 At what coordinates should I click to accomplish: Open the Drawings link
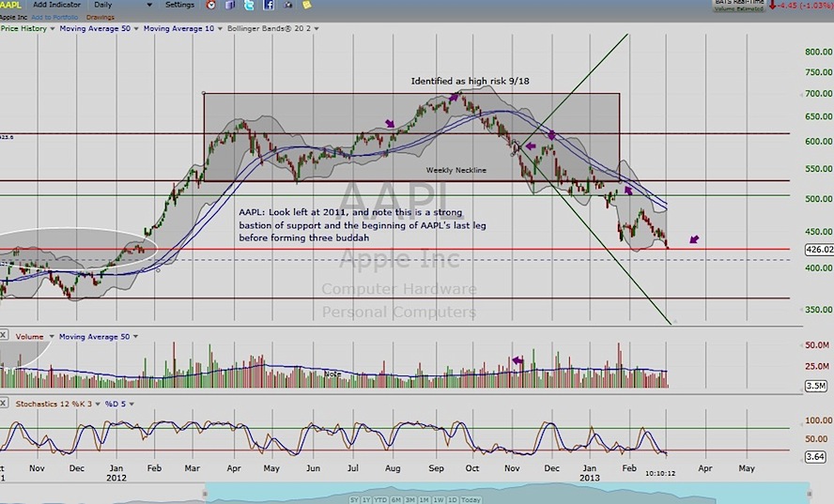[x=100, y=18]
